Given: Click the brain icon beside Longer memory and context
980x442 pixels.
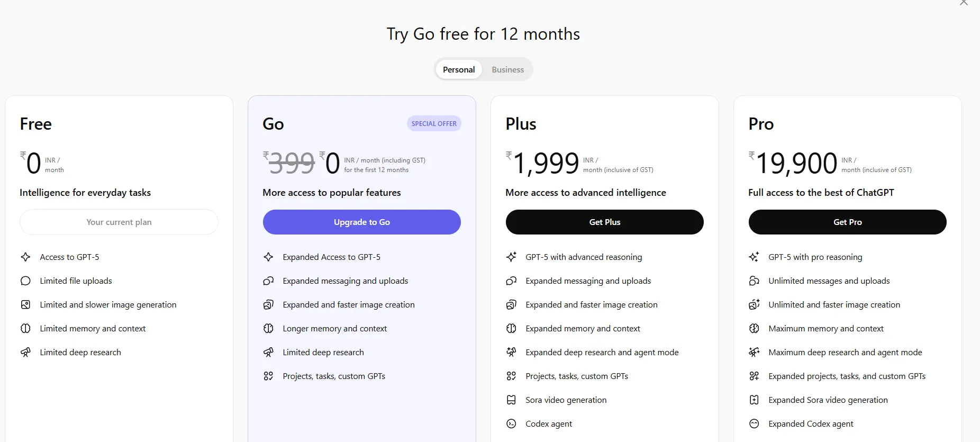Looking at the screenshot, I should 268,329.
